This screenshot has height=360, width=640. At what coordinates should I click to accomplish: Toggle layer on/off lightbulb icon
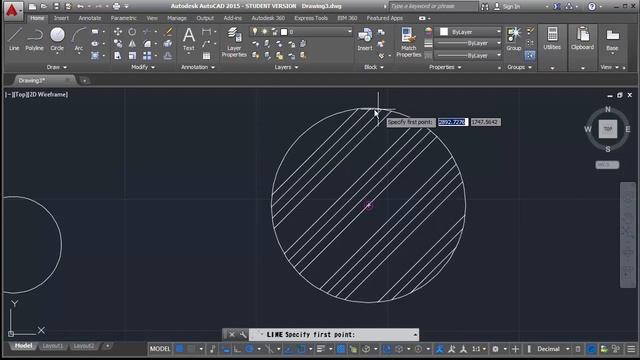point(255,31)
